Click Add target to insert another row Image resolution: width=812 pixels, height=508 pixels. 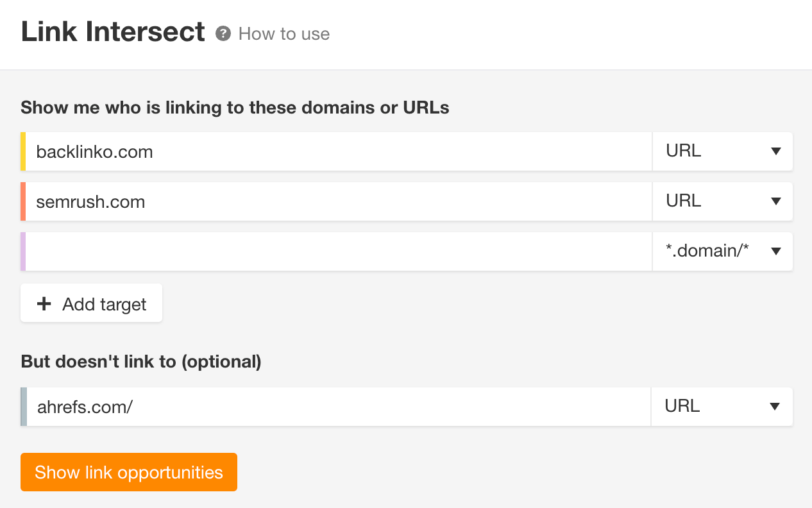91,303
